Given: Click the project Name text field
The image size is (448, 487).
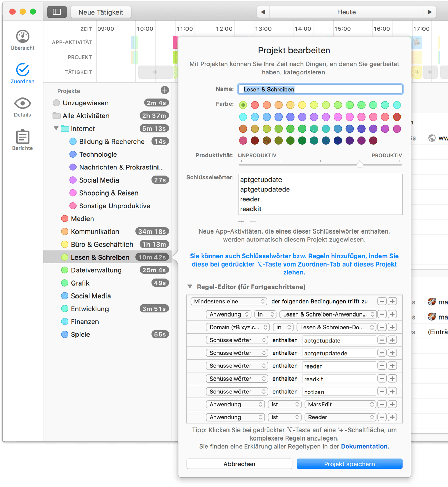Looking at the screenshot, I should (320, 89).
